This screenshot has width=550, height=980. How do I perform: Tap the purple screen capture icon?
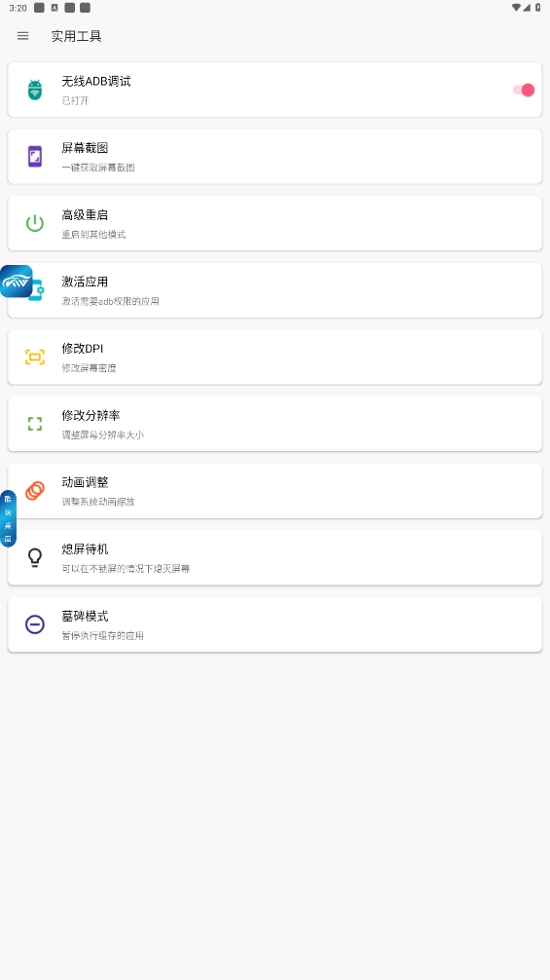coord(35,156)
